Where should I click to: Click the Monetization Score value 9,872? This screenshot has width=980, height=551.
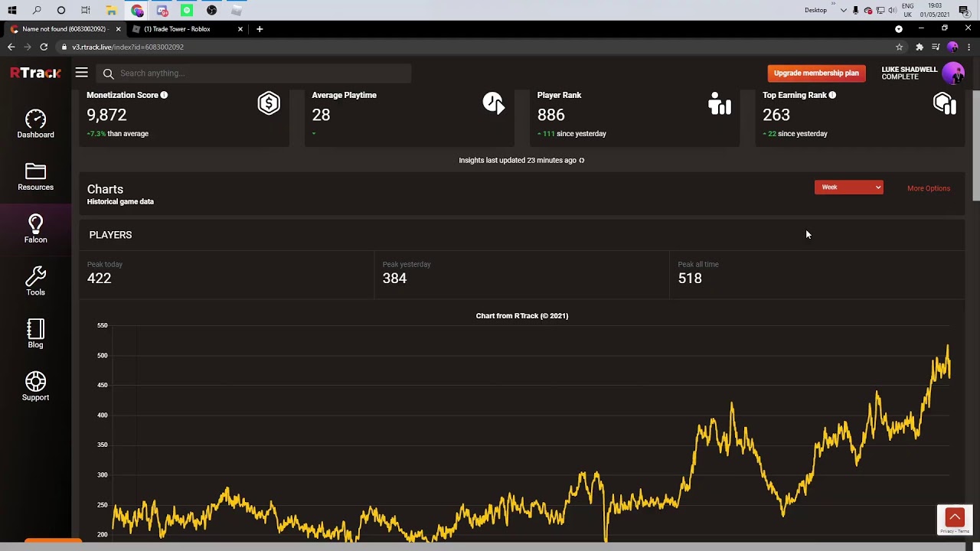[x=106, y=115]
